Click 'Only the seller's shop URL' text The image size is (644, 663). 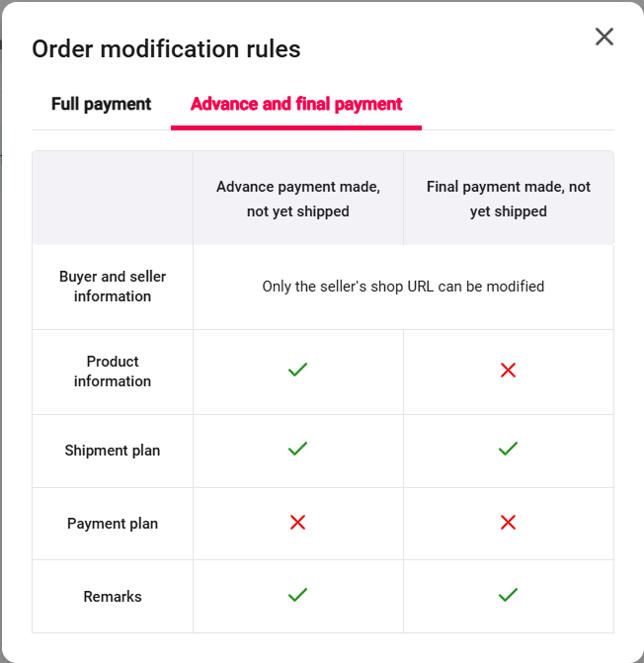[403, 287]
